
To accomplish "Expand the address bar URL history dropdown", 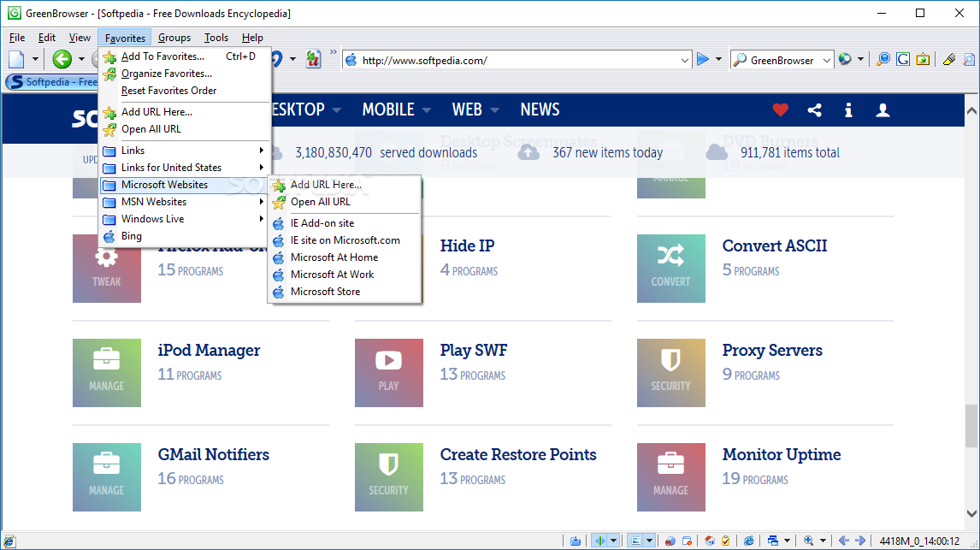I will 684,61.
